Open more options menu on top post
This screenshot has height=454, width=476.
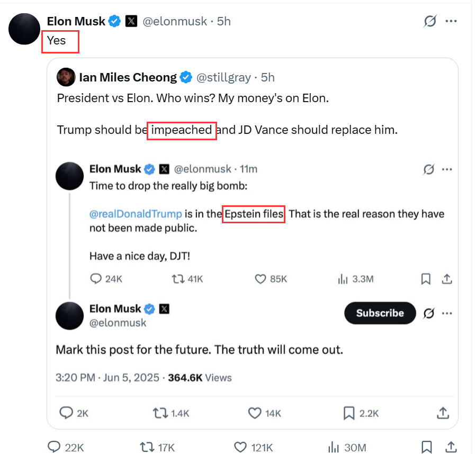click(451, 21)
